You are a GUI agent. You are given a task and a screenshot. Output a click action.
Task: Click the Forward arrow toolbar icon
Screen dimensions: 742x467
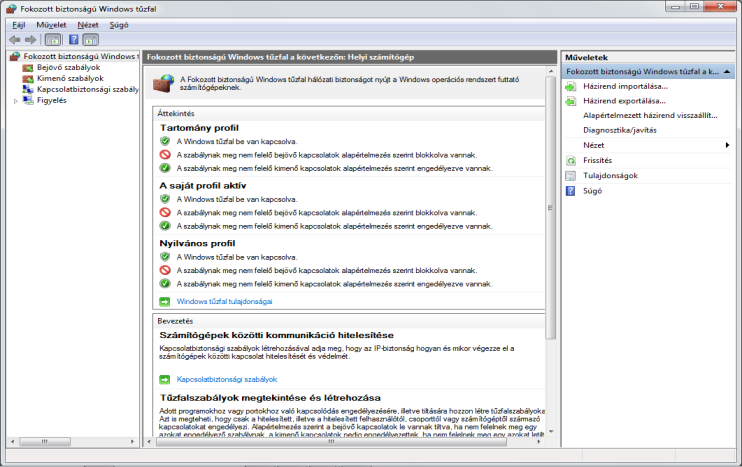30,40
